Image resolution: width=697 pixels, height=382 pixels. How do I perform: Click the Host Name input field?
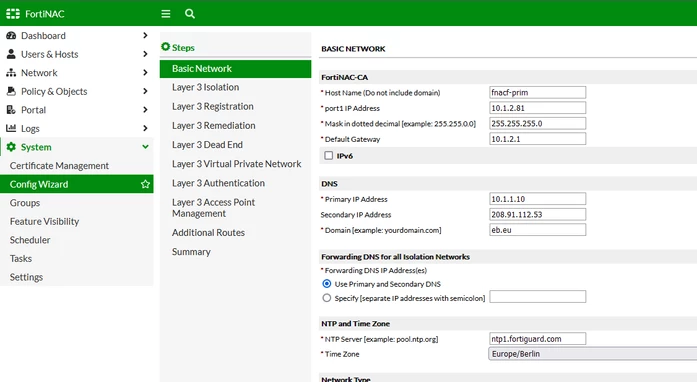537,92
